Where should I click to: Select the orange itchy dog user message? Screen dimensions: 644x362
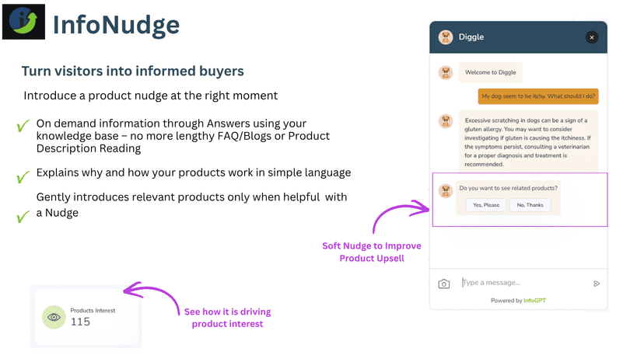[538, 96]
